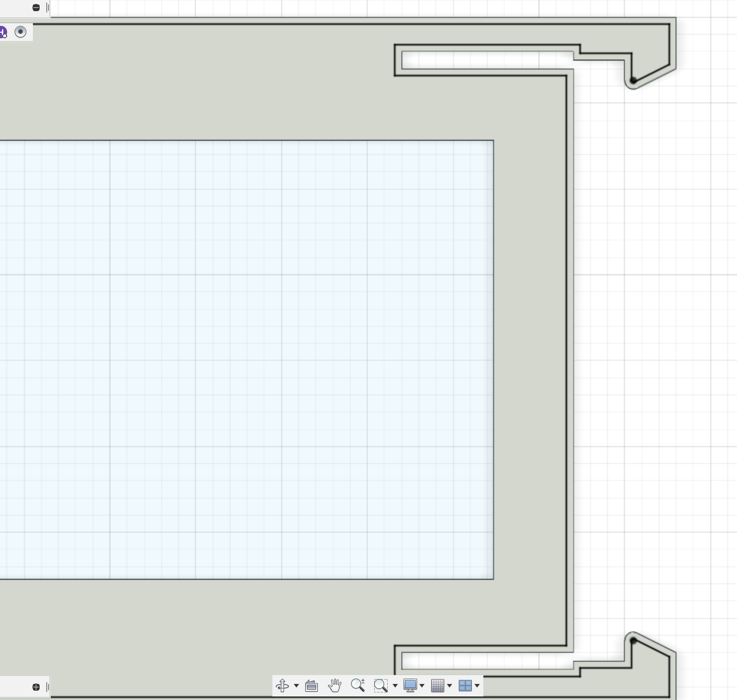This screenshot has width=737, height=700.
Task: Select the Pan tool
Action: coord(335,686)
